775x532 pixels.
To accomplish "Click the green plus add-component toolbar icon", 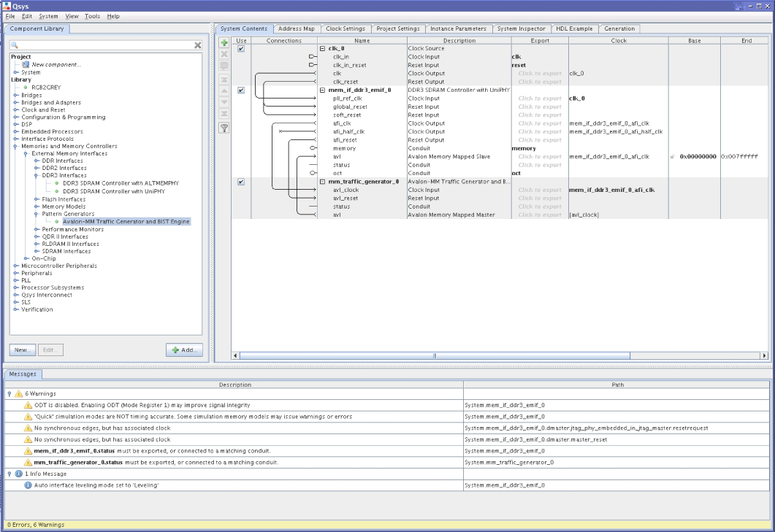I will [224, 44].
